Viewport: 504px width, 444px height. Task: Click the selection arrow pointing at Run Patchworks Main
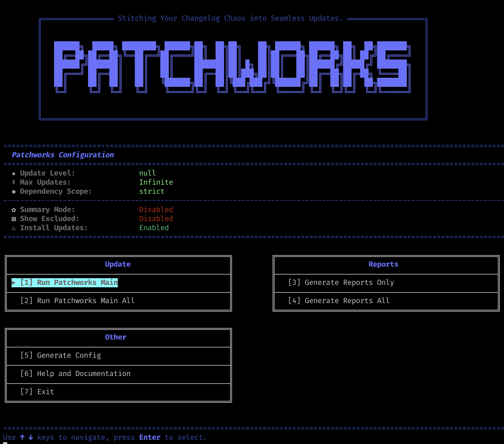point(14,282)
